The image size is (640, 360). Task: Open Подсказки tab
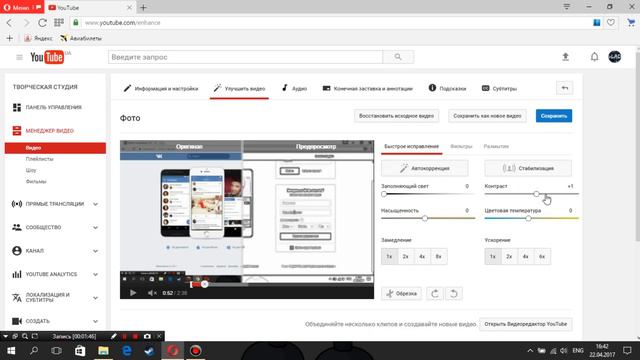(447, 88)
